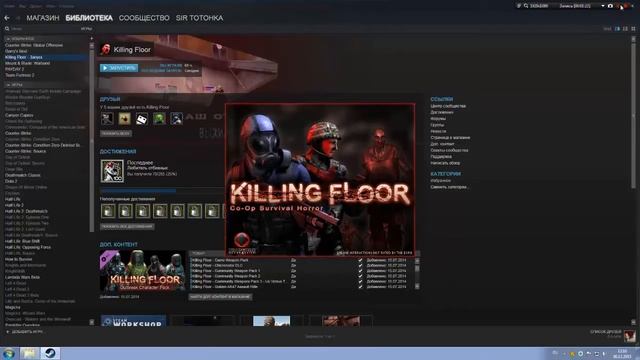
Task: Switch to detail view icon
Action: click(x=618, y=29)
